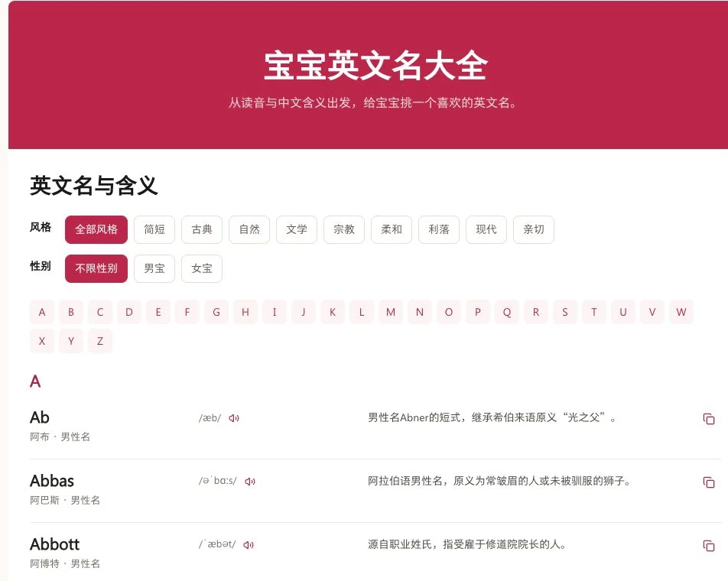Jump to letter D section
Image resolution: width=728 pixels, height=581 pixels.
129,312
